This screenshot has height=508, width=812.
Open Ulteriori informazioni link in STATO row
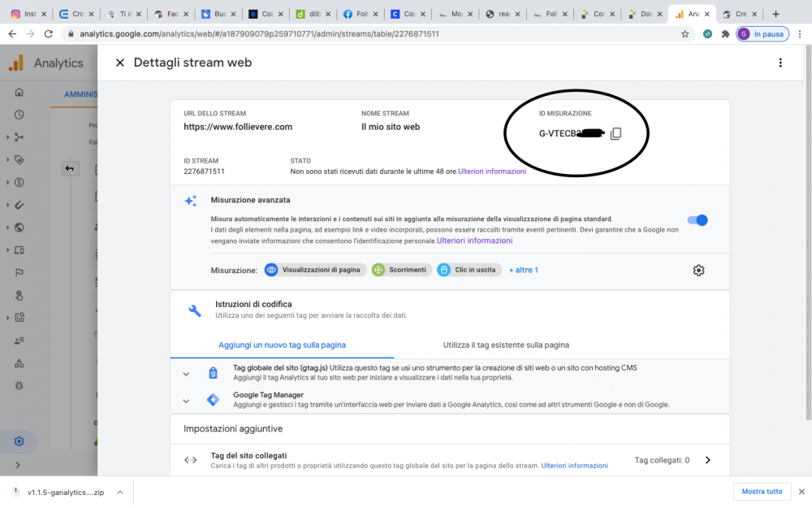click(492, 172)
